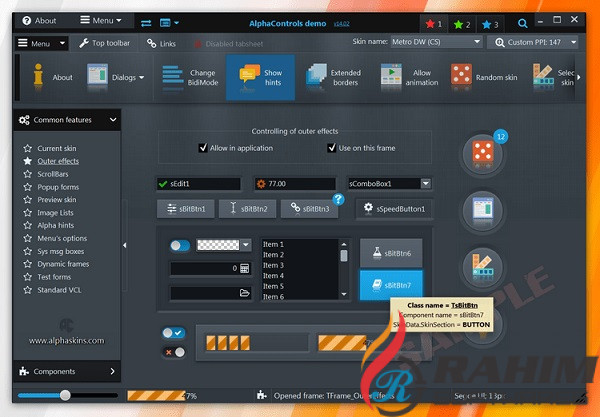600x417 pixels.
Task: Open sComboBox1 dropdown arrow
Action: pos(426,184)
